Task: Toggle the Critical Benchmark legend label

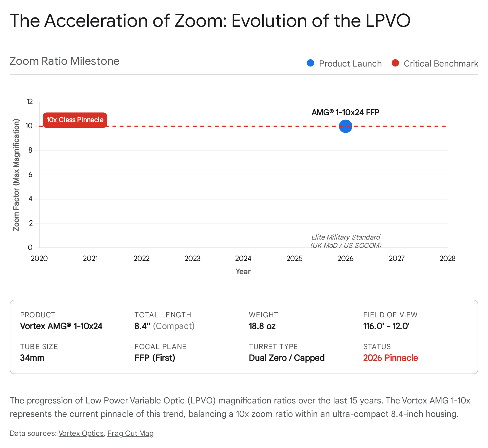Action: pyautogui.click(x=441, y=63)
